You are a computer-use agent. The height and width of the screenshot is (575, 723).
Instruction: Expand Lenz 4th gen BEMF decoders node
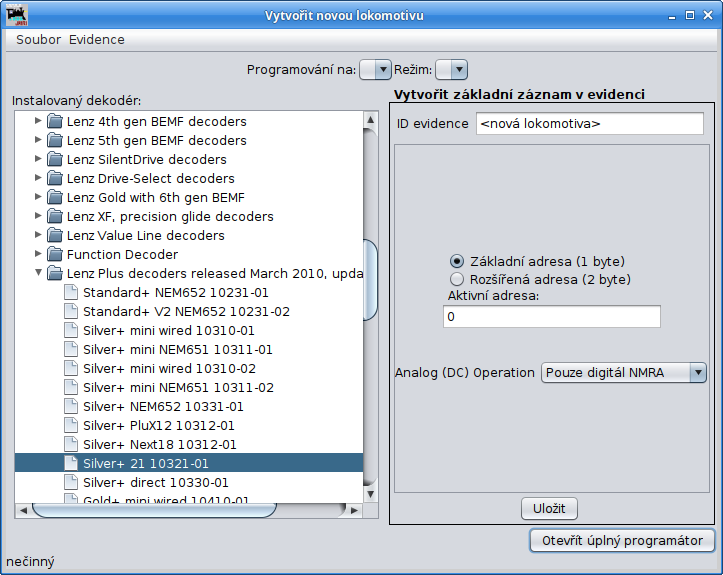tap(38, 121)
